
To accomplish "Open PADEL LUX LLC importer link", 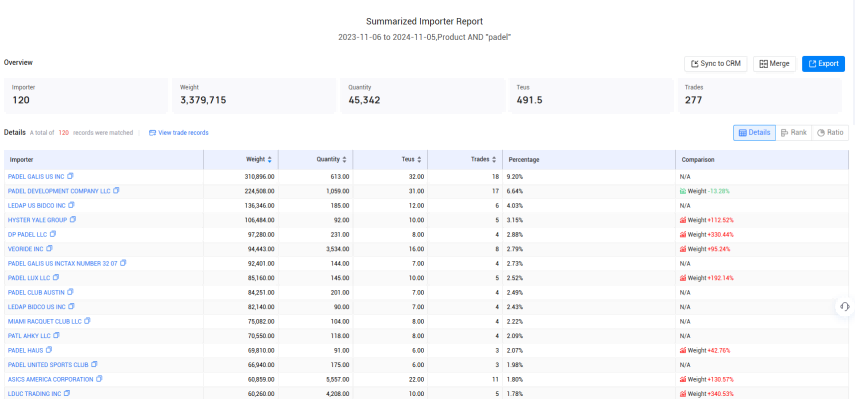I will (29, 277).
